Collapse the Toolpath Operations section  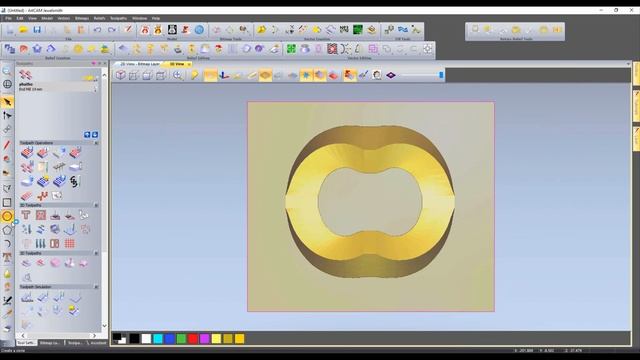(96, 143)
